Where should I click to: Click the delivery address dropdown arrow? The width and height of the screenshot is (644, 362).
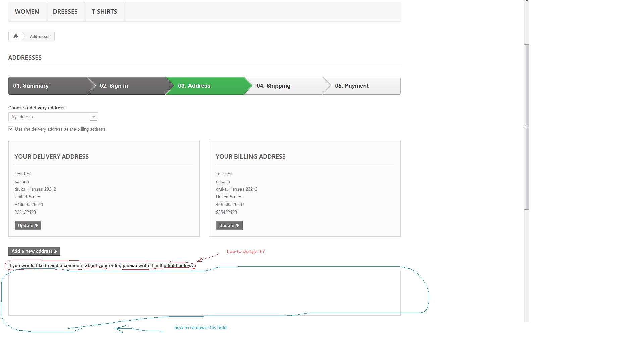[x=94, y=117]
